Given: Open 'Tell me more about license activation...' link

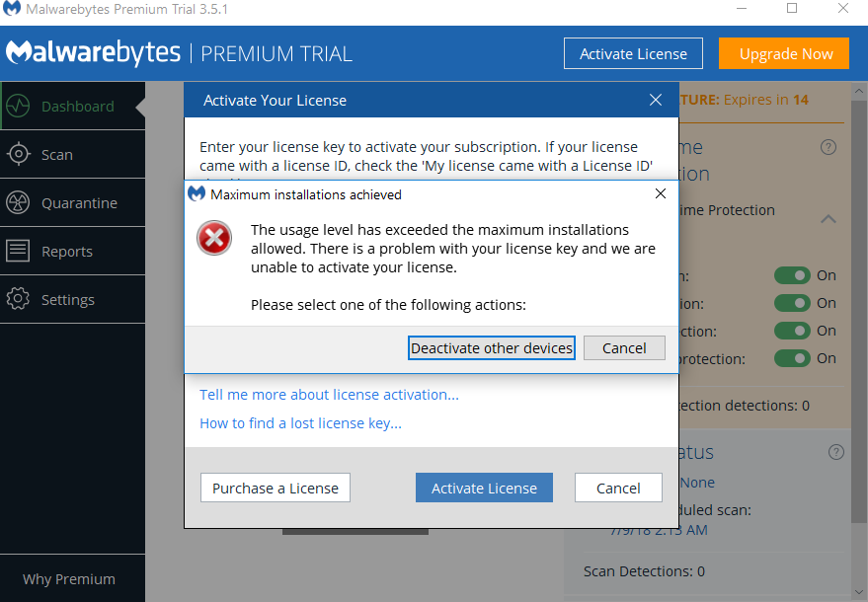Looking at the screenshot, I should tap(330, 395).
